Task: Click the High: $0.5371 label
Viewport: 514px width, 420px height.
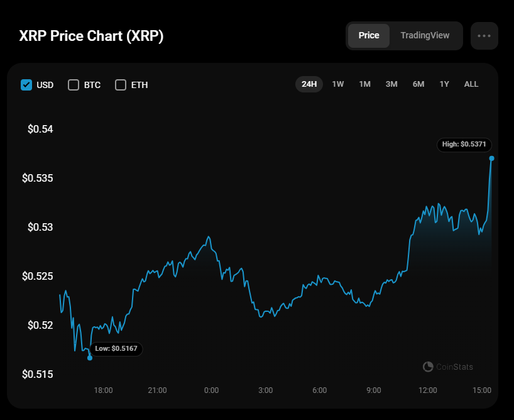Action: pos(464,145)
